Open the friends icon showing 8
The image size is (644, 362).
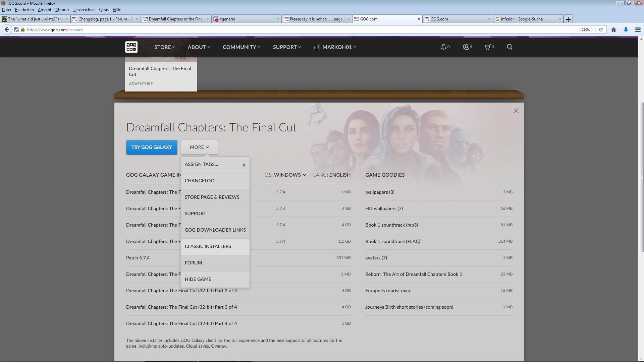[x=466, y=47]
